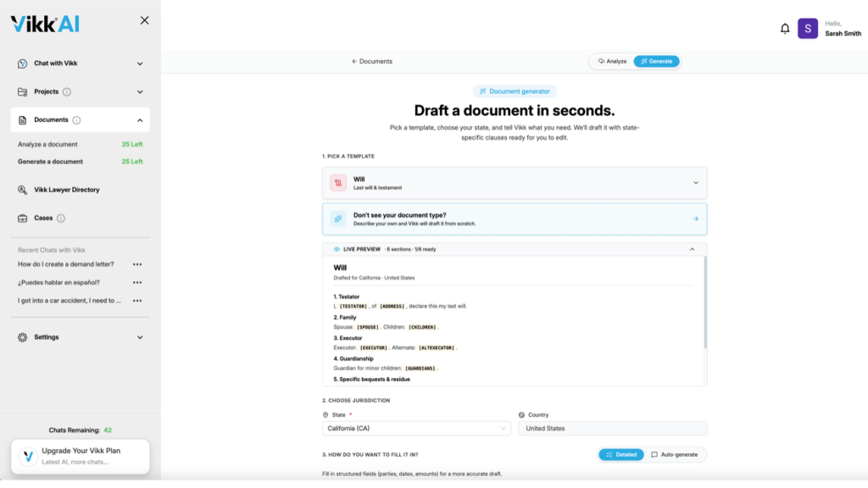Click the [GUARDIANS] placeholder in preview
The height and width of the screenshot is (488, 868).
[x=420, y=369]
